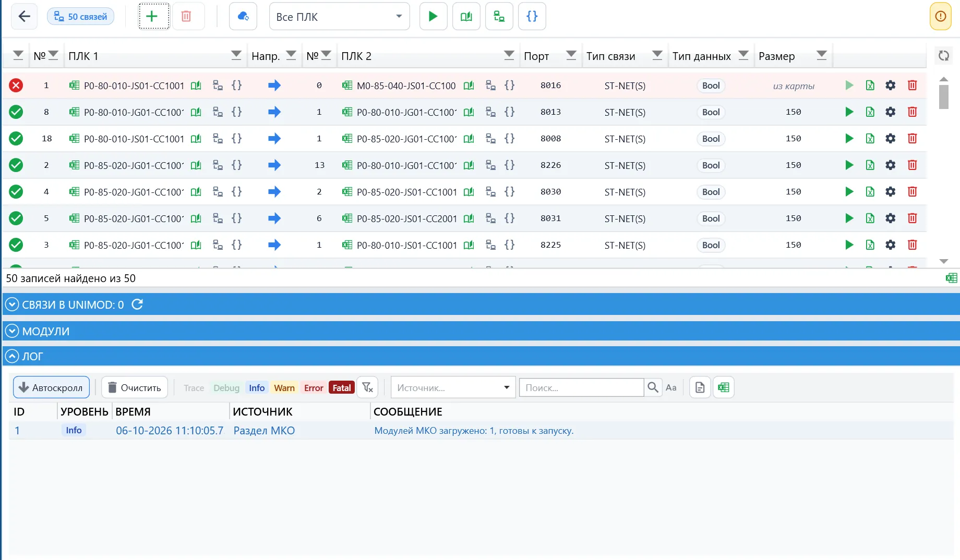The width and height of the screenshot is (960, 560).
Task: Toggle the Fatal log level filter
Action: point(342,387)
